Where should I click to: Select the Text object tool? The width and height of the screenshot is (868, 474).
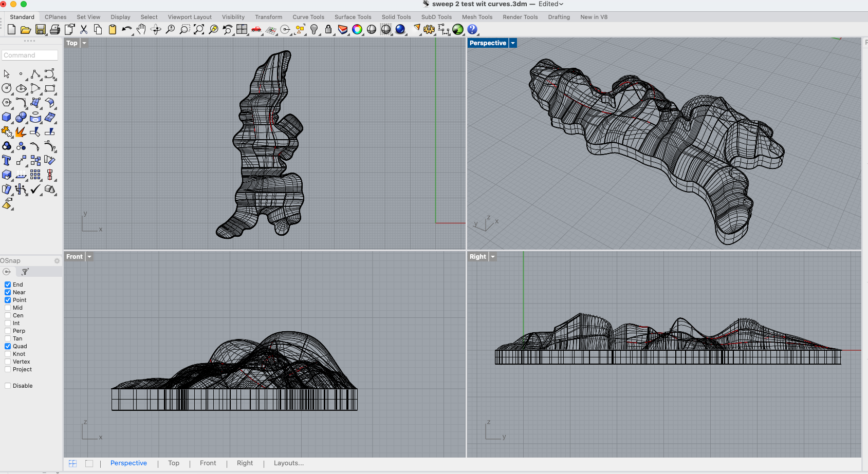7,161
